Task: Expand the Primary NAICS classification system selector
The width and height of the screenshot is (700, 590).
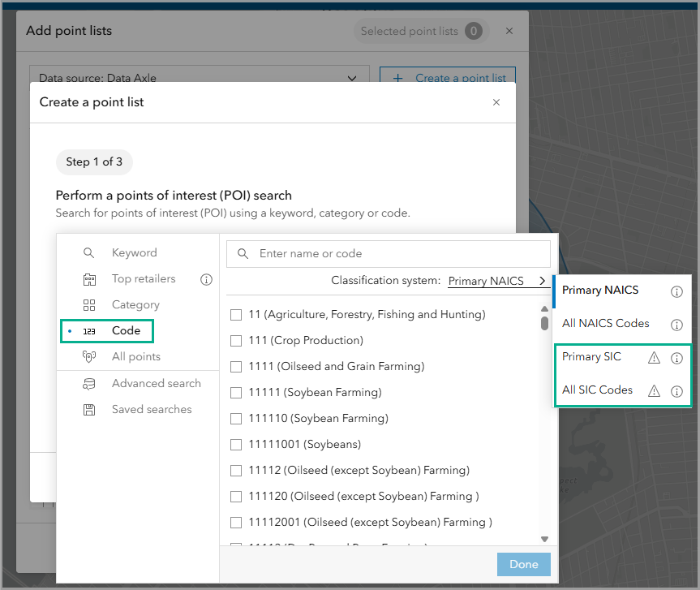Action: [497, 281]
